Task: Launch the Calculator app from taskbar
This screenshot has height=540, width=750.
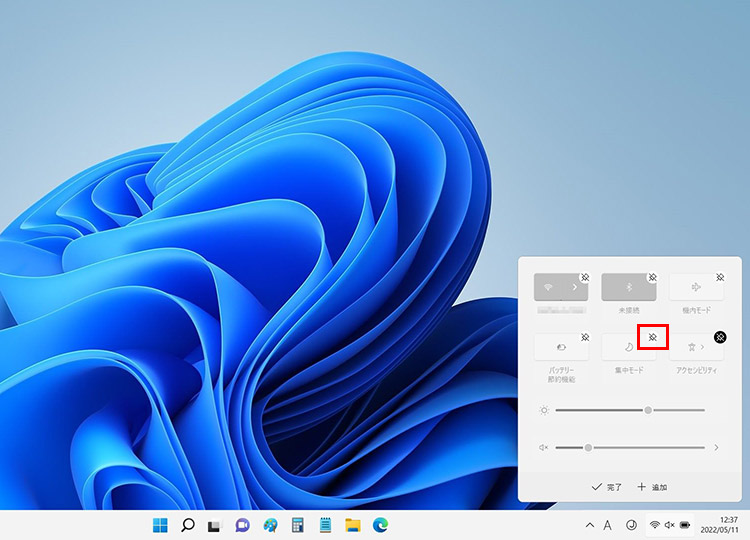Action: tap(297, 525)
